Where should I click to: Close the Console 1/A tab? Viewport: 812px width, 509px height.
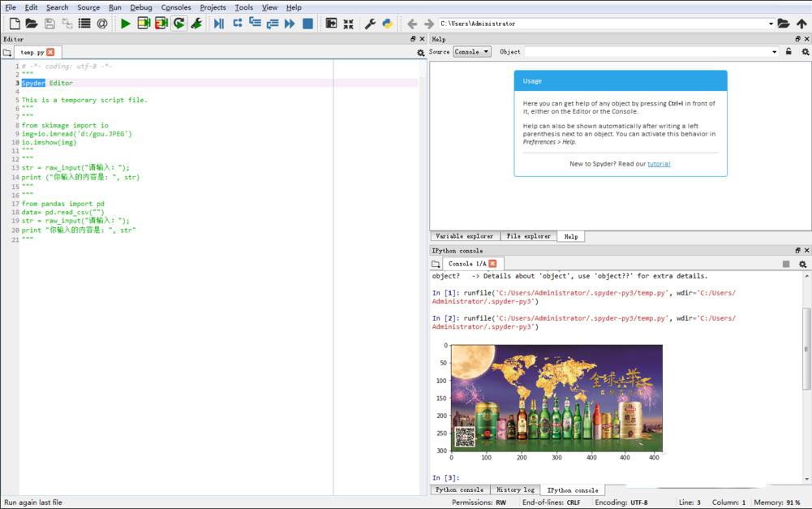(492, 264)
